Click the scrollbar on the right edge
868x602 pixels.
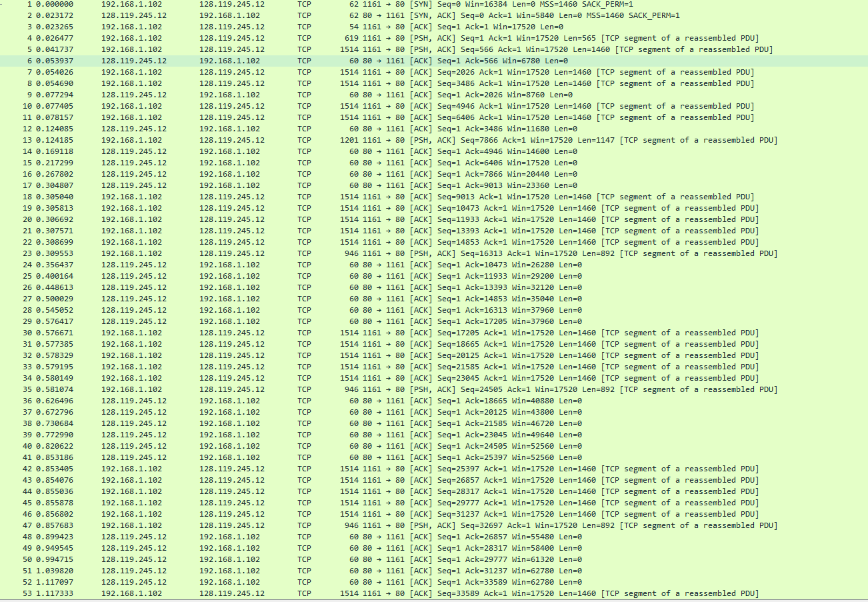pos(865,300)
